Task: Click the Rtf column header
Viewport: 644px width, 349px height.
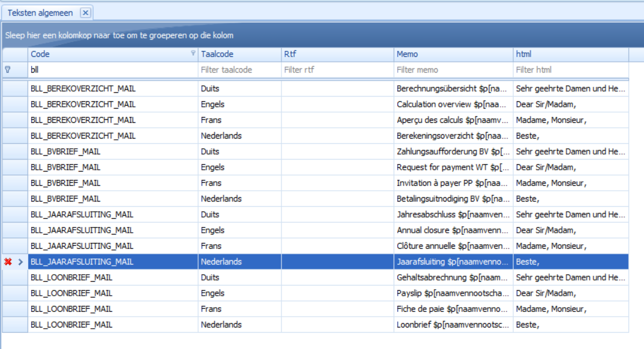Action: tap(337, 54)
